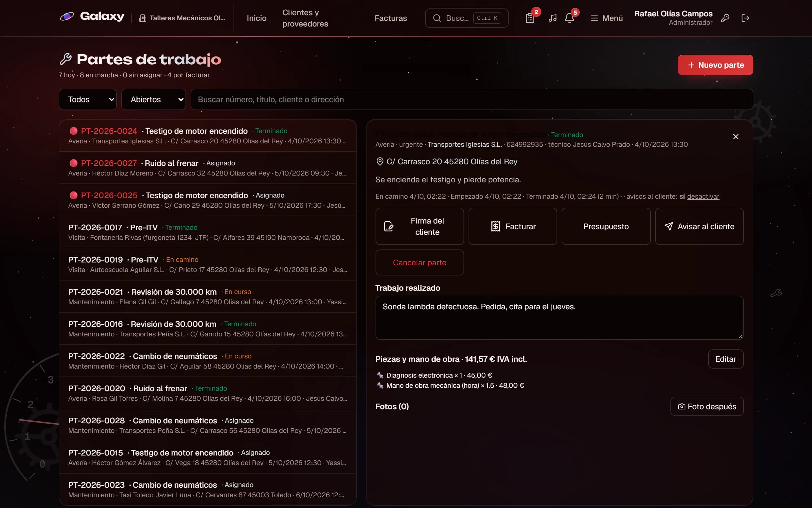The image size is (812, 508).
Task: Select part PT-2026-0020 Ruido al frenar
Action: [208, 393]
